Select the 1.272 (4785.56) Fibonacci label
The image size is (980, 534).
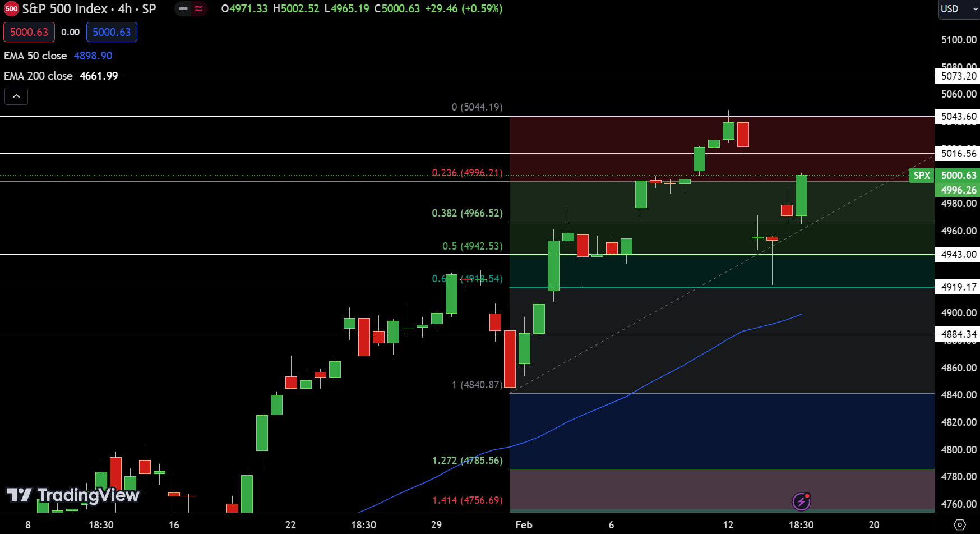tap(467, 461)
